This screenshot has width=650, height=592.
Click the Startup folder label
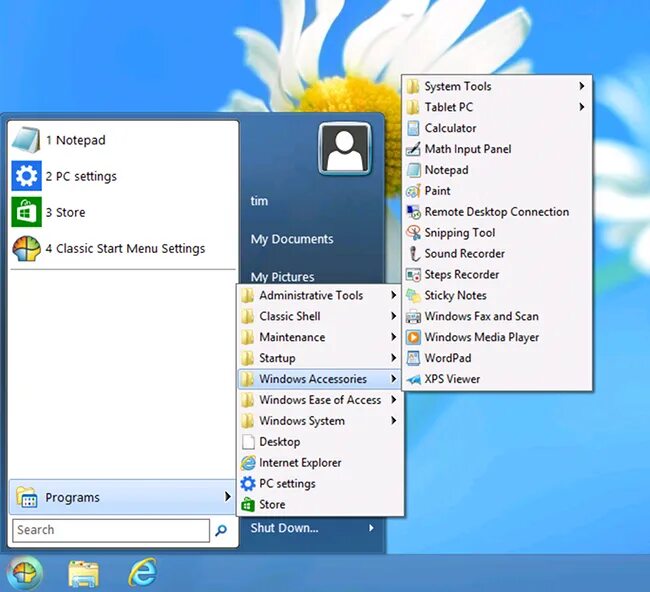tap(277, 358)
